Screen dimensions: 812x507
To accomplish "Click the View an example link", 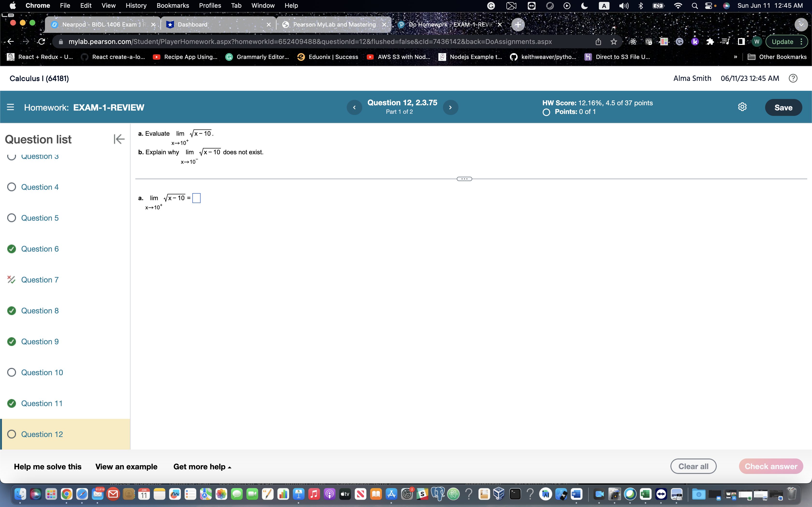I will click(126, 466).
